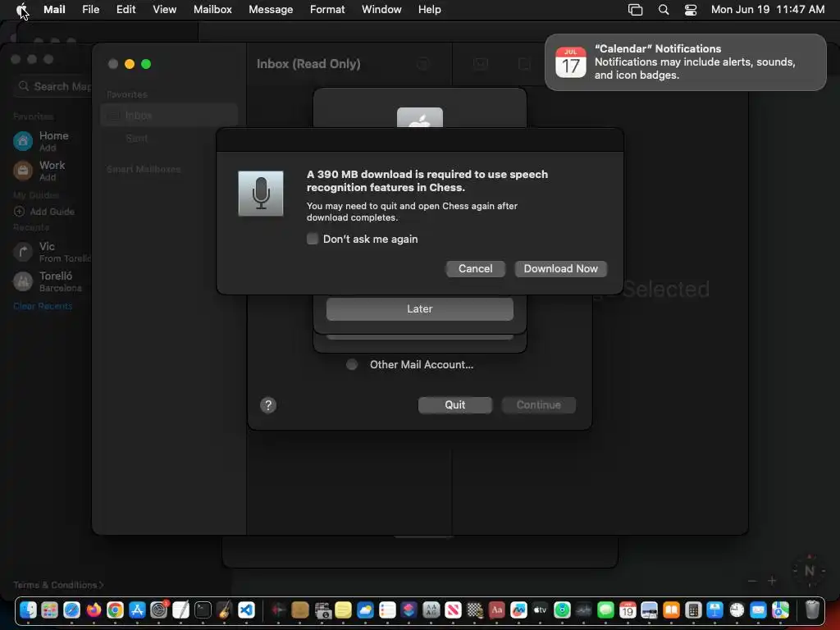The image size is (840, 630).
Task: Open Control Center in the menu bar
Action: point(691,10)
